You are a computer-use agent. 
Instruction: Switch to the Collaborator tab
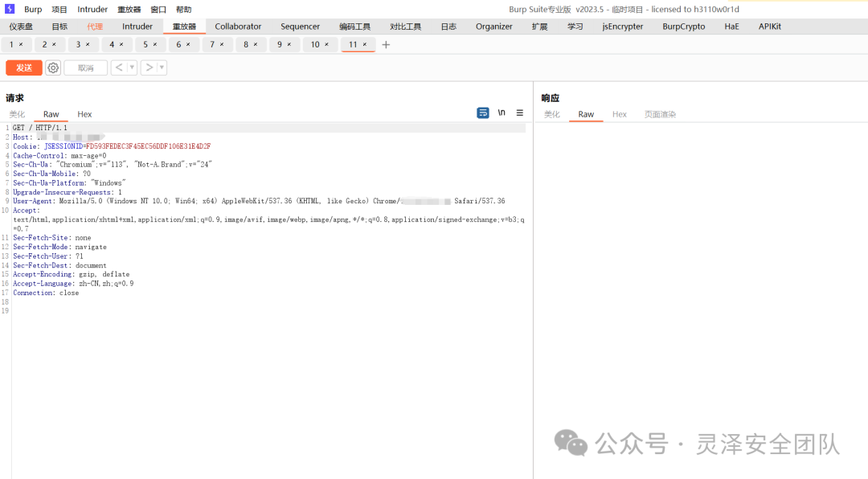pos(238,27)
